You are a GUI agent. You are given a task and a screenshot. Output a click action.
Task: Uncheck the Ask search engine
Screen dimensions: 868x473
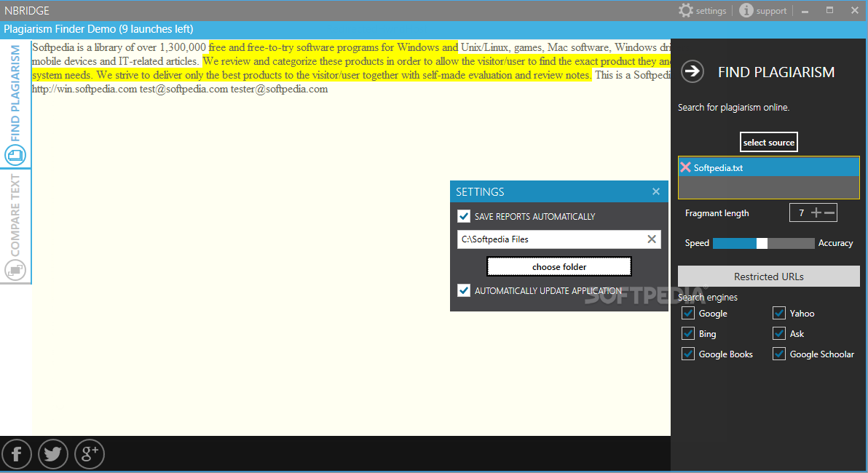(779, 333)
